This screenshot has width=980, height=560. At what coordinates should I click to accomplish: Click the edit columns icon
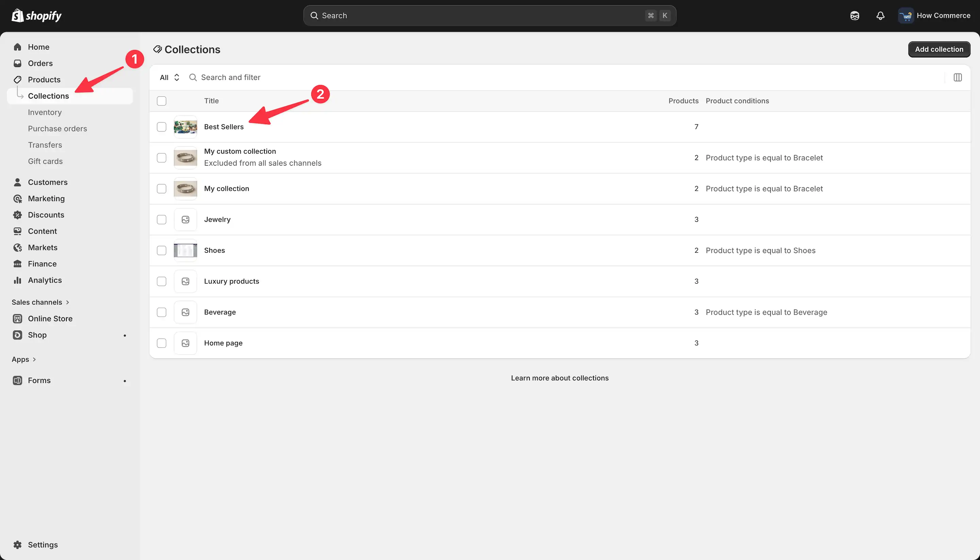958,77
